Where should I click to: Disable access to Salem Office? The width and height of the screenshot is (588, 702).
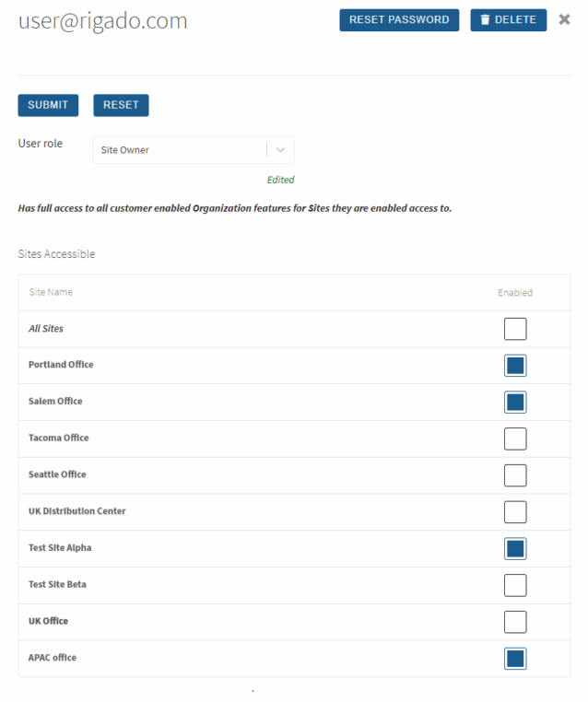(515, 402)
